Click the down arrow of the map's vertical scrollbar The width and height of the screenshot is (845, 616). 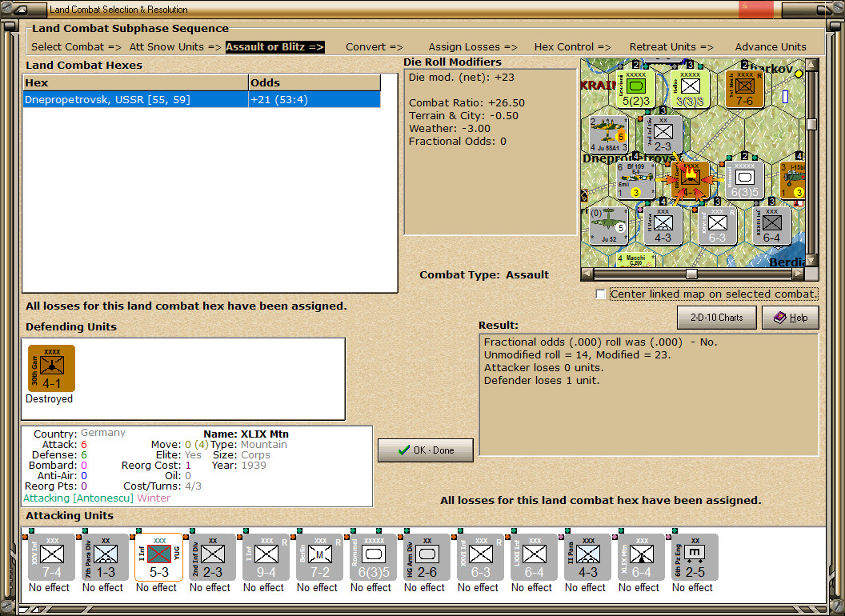coord(811,260)
